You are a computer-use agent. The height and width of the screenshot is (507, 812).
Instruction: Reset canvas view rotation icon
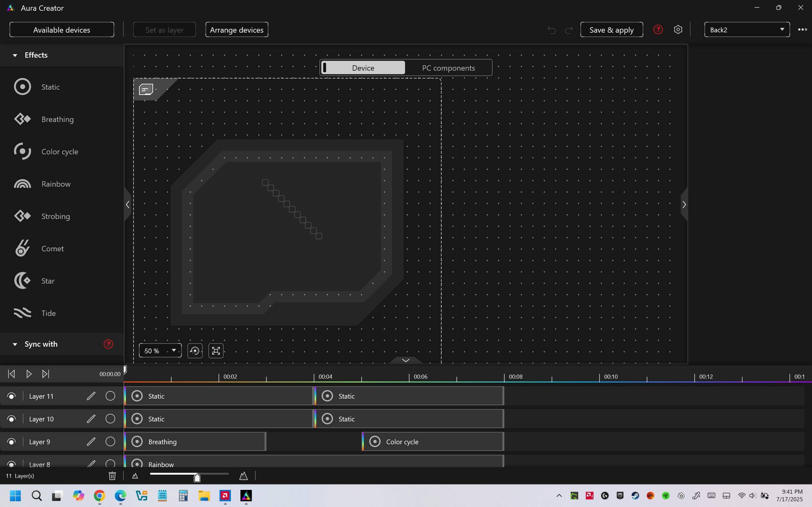(195, 351)
